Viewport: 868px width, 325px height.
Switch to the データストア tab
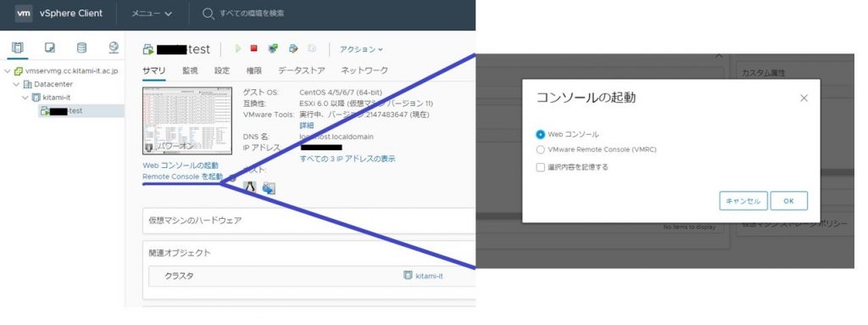(x=301, y=70)
